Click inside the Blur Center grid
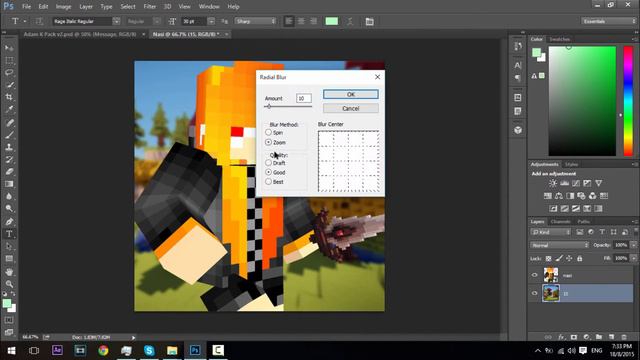The image size is (640, 360). (349, 161)
